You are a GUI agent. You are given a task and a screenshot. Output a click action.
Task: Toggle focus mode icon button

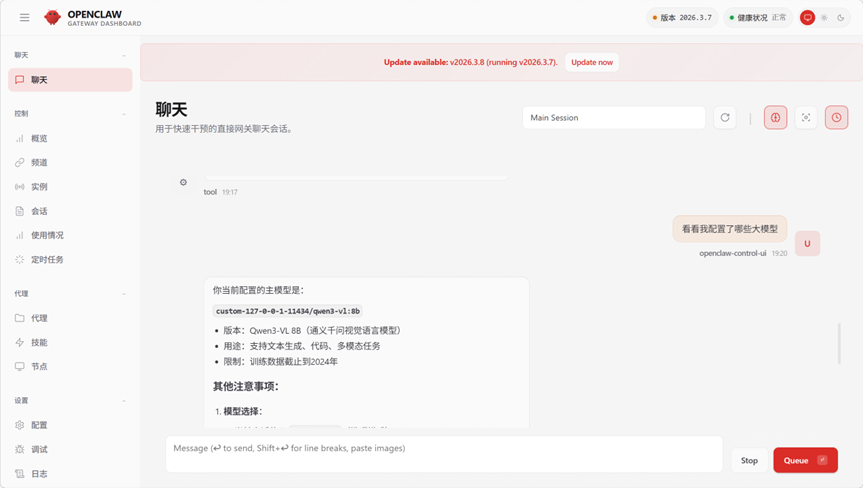pos(806,118)
